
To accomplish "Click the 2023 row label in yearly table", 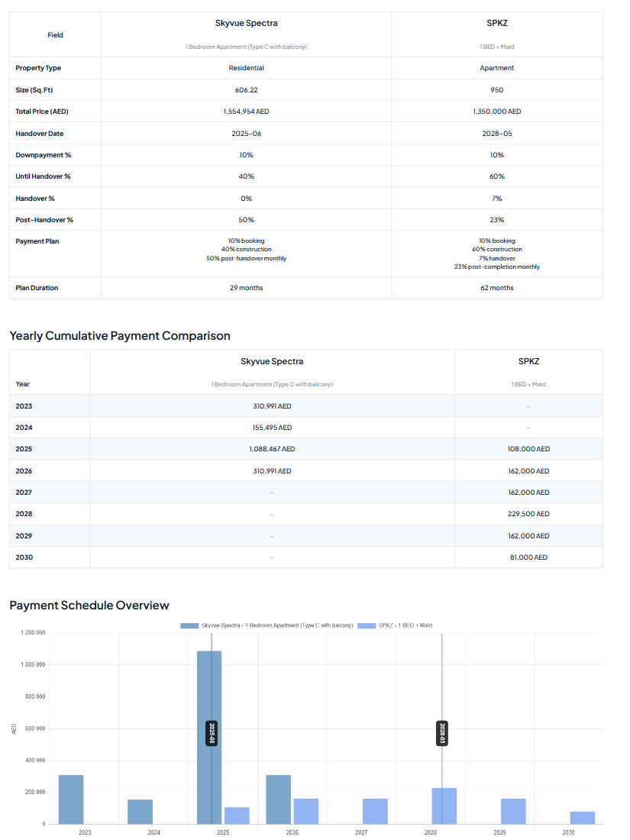I will (24, 406).
